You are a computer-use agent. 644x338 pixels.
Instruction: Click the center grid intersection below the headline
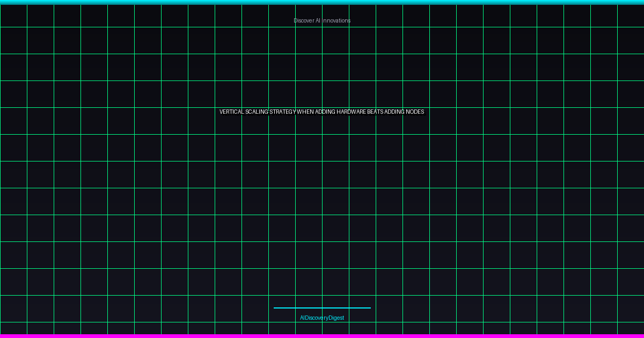[322, 134]
